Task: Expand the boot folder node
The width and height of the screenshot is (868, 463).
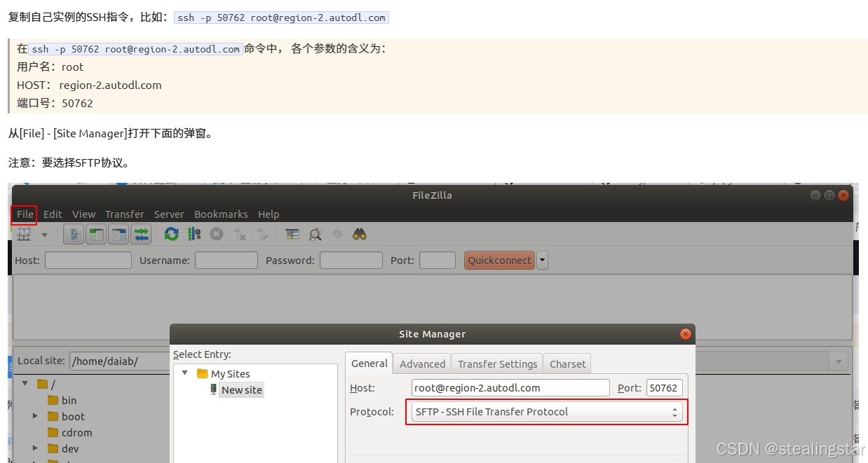Action: [35, 416]
